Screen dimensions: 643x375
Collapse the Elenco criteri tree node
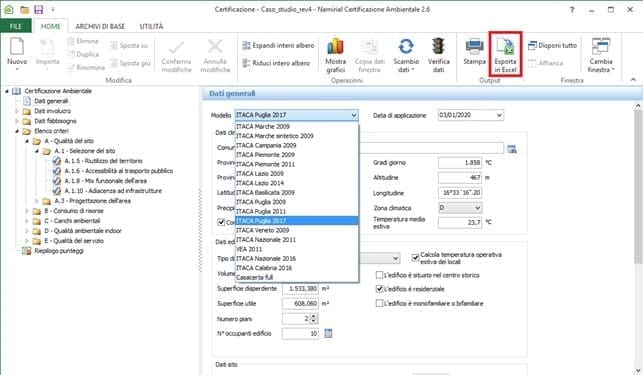click(17, 131)
